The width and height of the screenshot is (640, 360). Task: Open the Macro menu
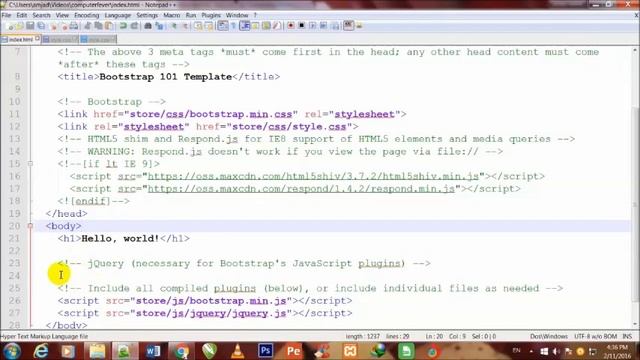[171, 15]
